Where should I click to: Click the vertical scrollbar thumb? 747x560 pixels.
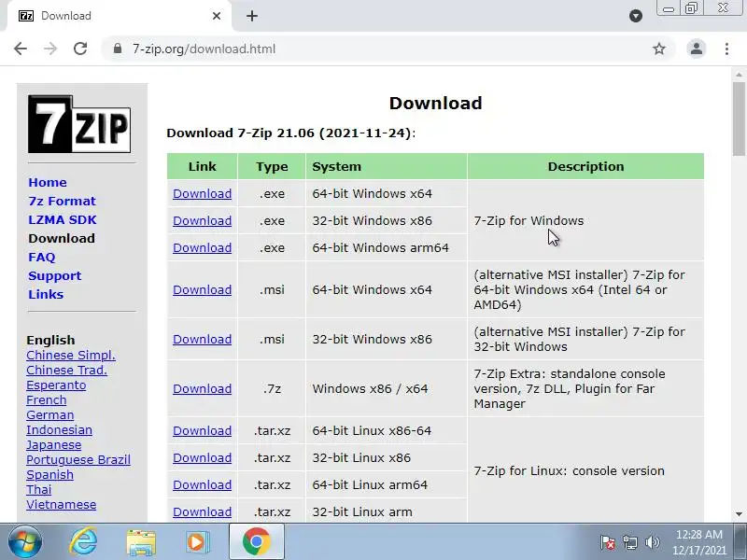(x=739, y=119)
